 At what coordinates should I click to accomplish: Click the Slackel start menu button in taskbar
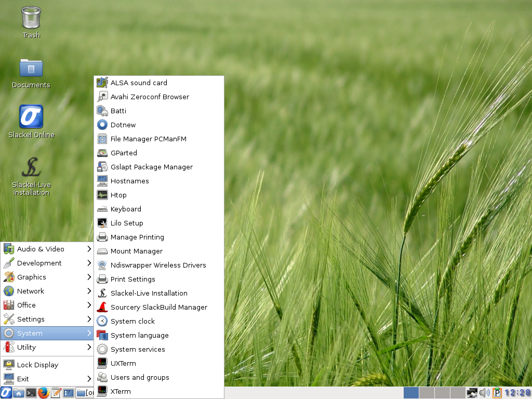6,393
